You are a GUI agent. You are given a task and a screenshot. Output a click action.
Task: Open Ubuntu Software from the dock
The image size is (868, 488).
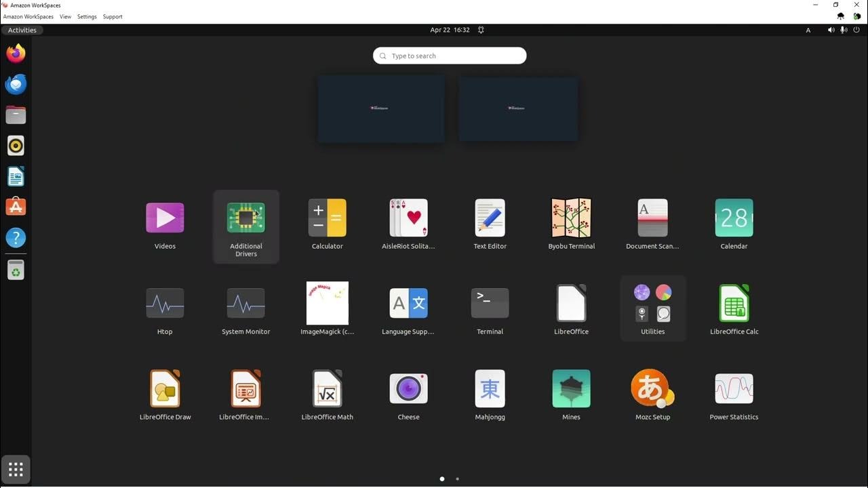pos(16,207)
